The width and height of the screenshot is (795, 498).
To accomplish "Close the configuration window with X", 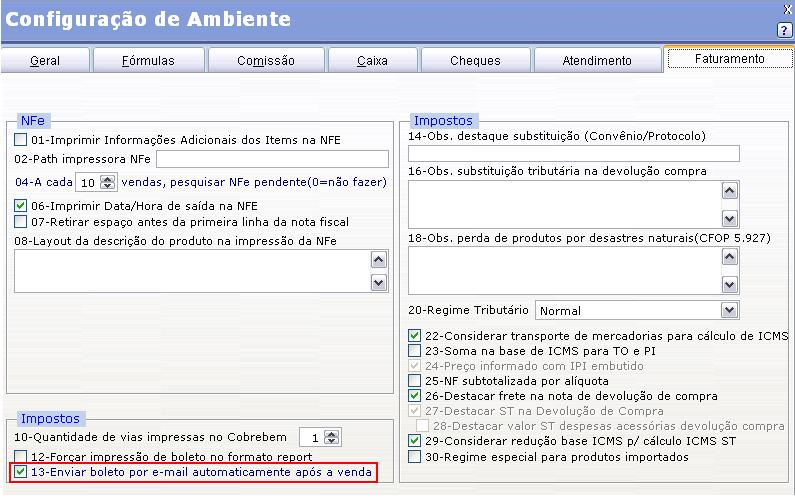I will [785, 7].
